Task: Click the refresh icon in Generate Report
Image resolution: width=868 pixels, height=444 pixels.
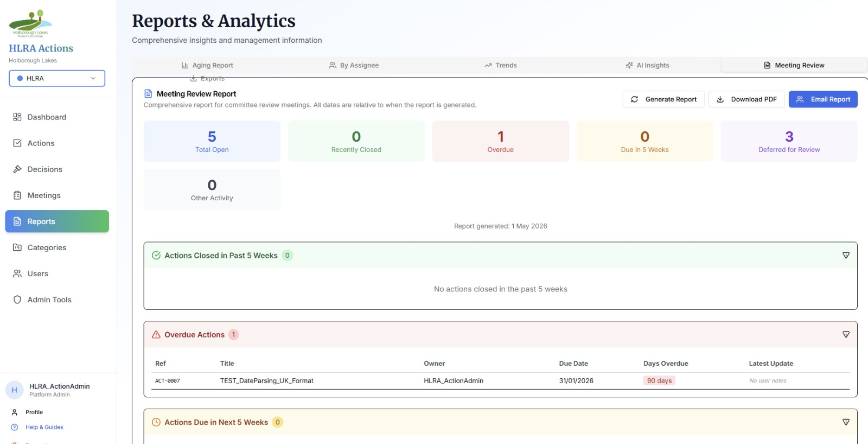Action: tap(634, 99)
